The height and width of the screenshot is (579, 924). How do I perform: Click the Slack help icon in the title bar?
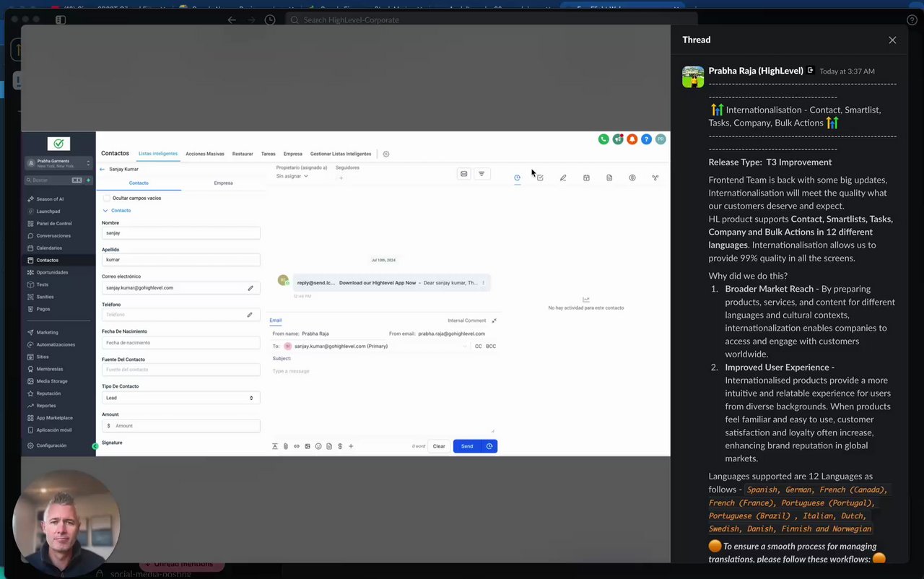coord(912,20)
